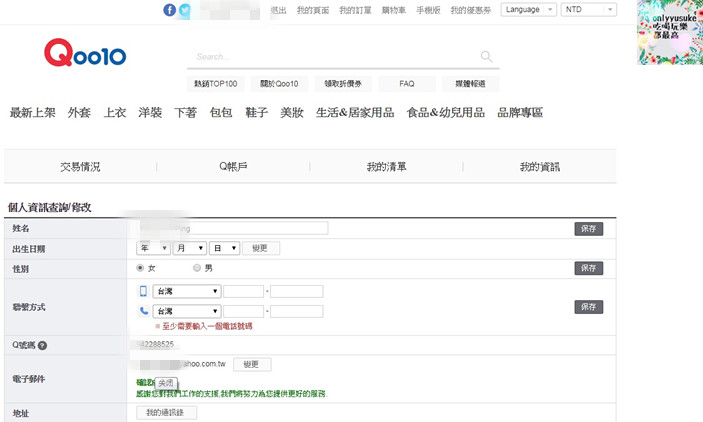Click 保存 button in the 聯繫方式 row

pyautogui.click(x=589, y=307)
